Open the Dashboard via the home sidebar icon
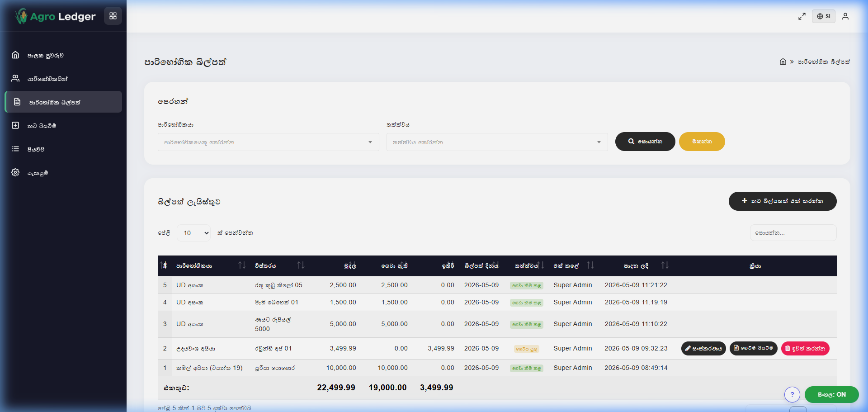This screenshot has height=412, width=868. [15, 55]
